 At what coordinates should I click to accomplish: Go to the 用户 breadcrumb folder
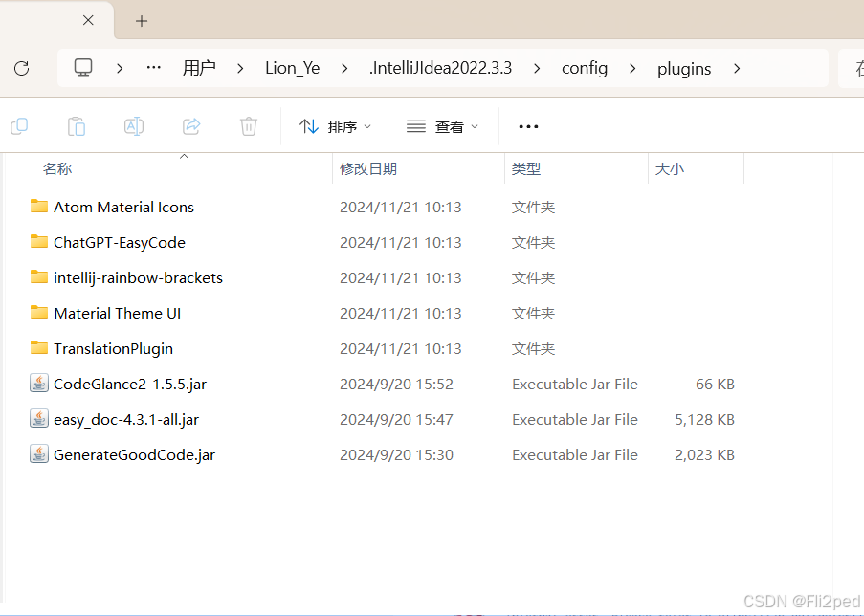[x=199, y=68]
